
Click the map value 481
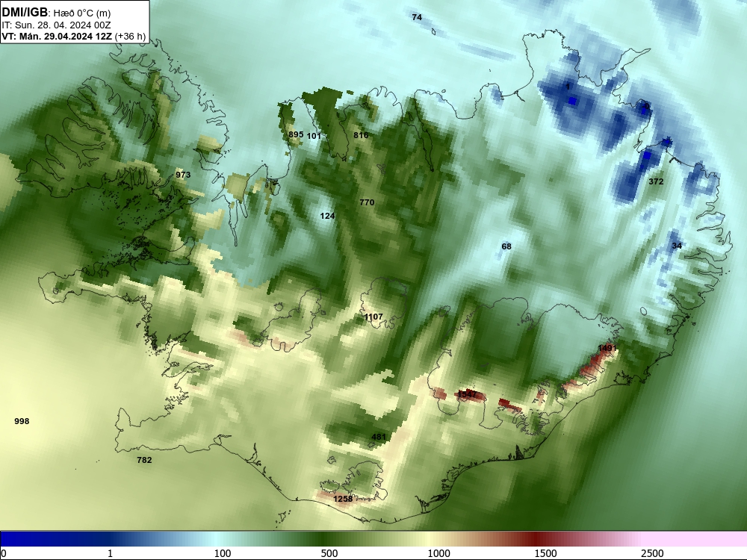[x=379, y=437]
